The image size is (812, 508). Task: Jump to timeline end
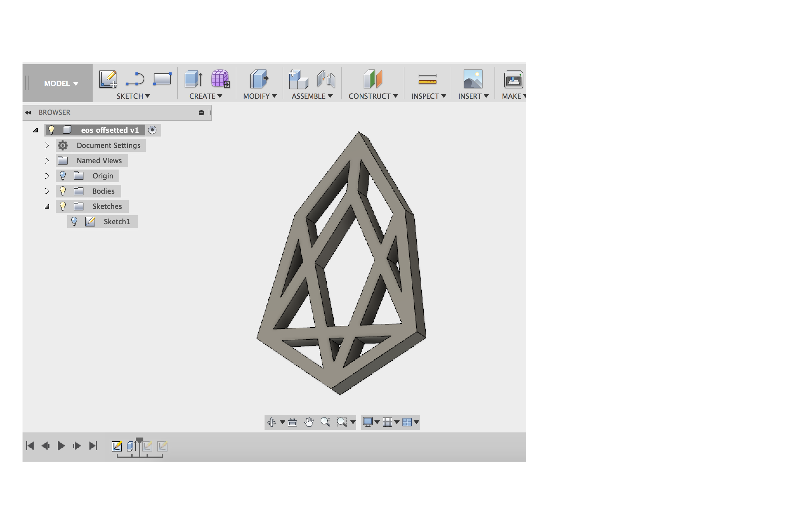[93, 446]
